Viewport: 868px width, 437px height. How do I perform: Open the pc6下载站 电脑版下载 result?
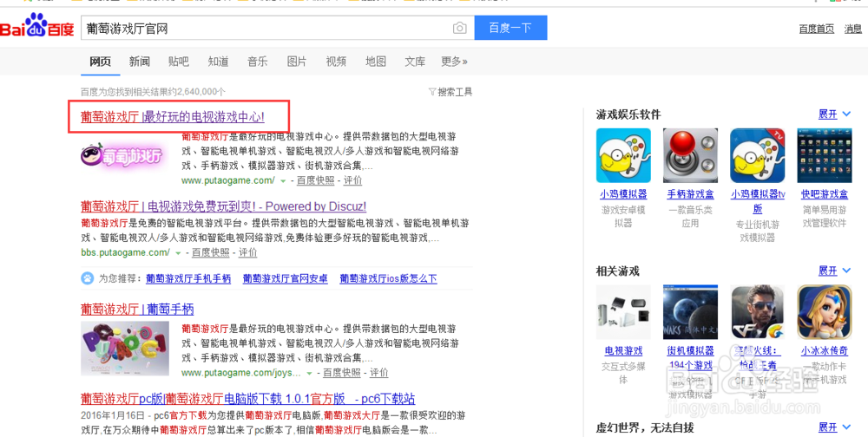point(247,399)
